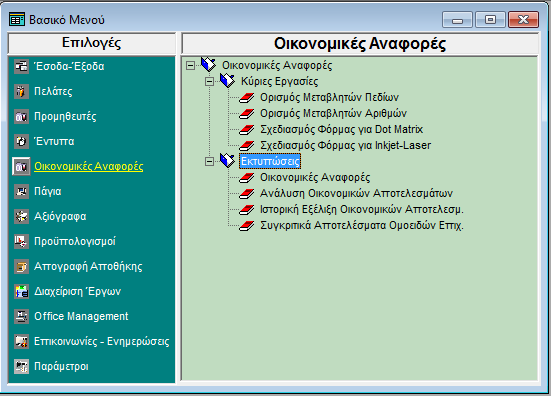Click the Απογραφή Αποθήκης sidebar icon
Screen dimensions: 551x396
click(21, 266)
